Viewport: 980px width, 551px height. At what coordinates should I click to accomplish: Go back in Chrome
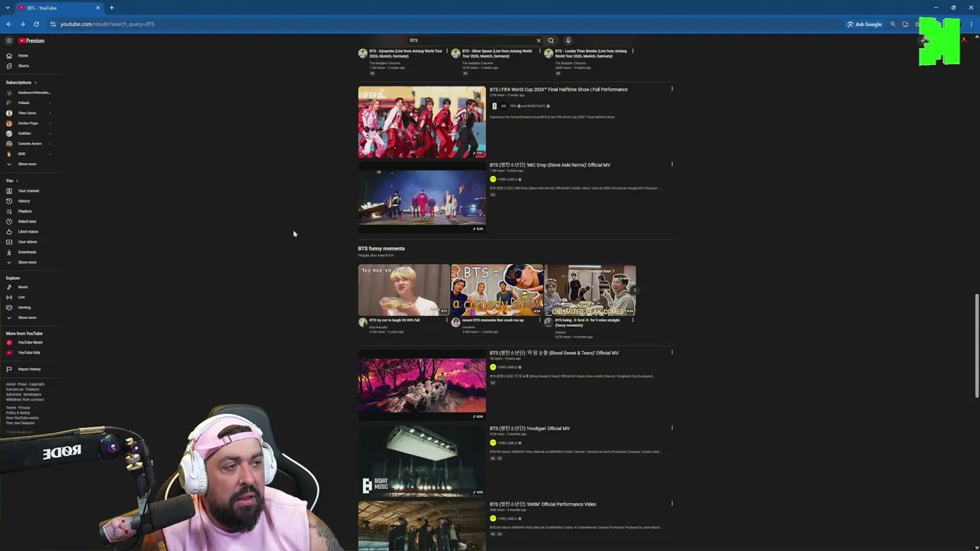click(x=9, y=24)
